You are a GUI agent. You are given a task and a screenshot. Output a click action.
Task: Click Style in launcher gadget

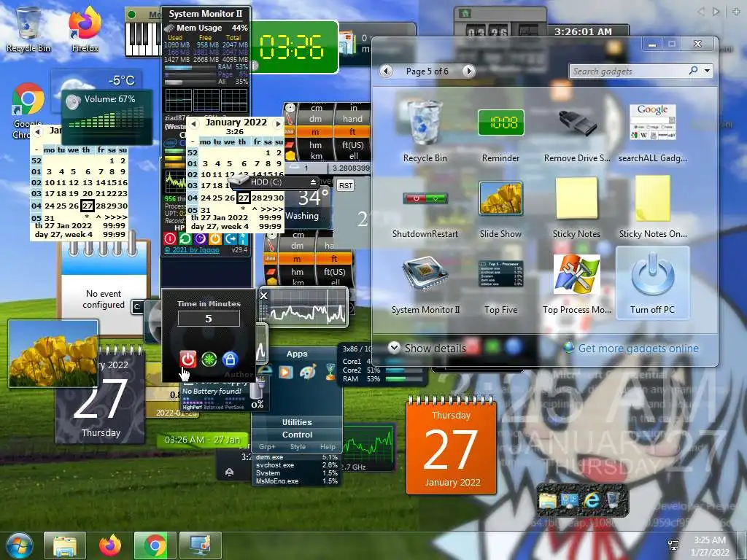pyautogui.click(x=298, y=447)
